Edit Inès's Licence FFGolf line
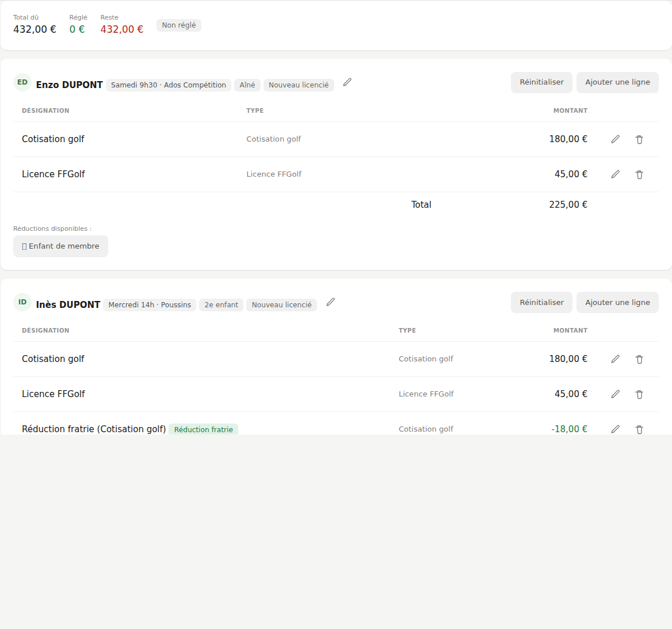 [x=616, y=394]
